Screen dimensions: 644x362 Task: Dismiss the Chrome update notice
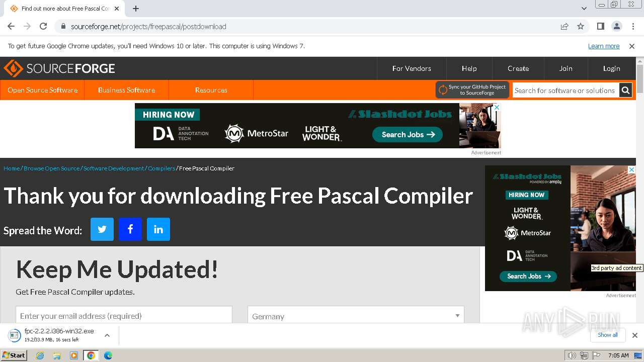[x=632, y=46]
